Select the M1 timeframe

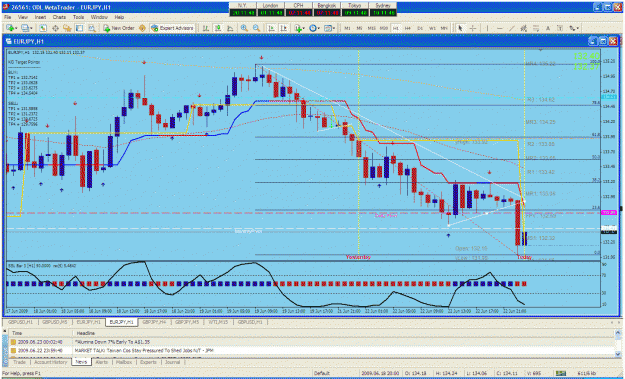point(348,28)
